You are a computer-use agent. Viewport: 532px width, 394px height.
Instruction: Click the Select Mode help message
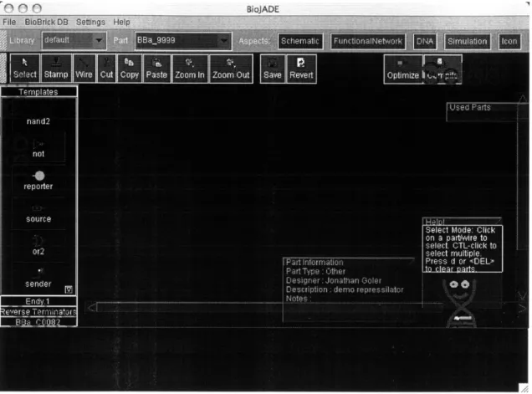(x=461, y=249)
